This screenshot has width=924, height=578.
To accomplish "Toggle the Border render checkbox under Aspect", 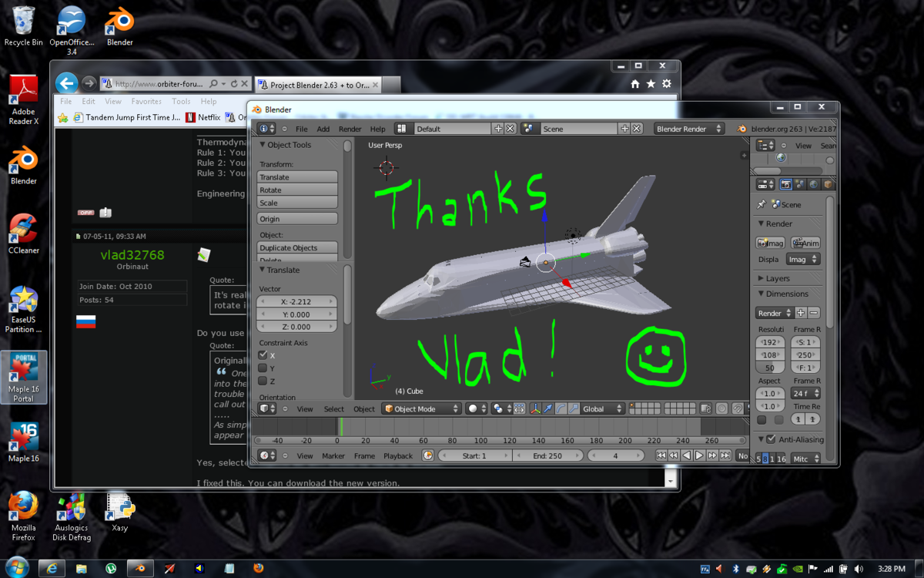I will (x=762, y=420).
